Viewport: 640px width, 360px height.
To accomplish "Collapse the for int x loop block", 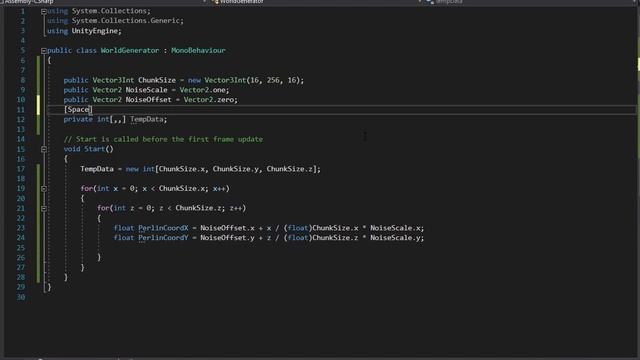I will tap(44, 189).
